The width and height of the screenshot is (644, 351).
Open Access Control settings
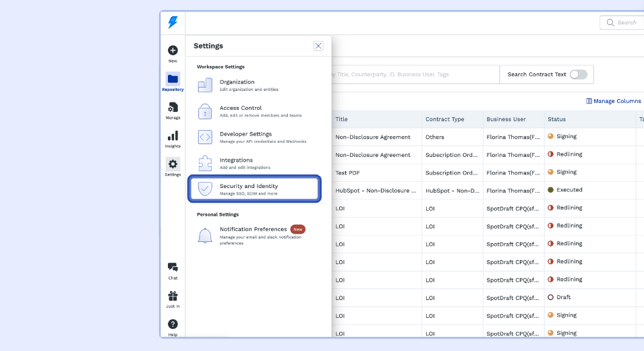click(x=240, y=111)
